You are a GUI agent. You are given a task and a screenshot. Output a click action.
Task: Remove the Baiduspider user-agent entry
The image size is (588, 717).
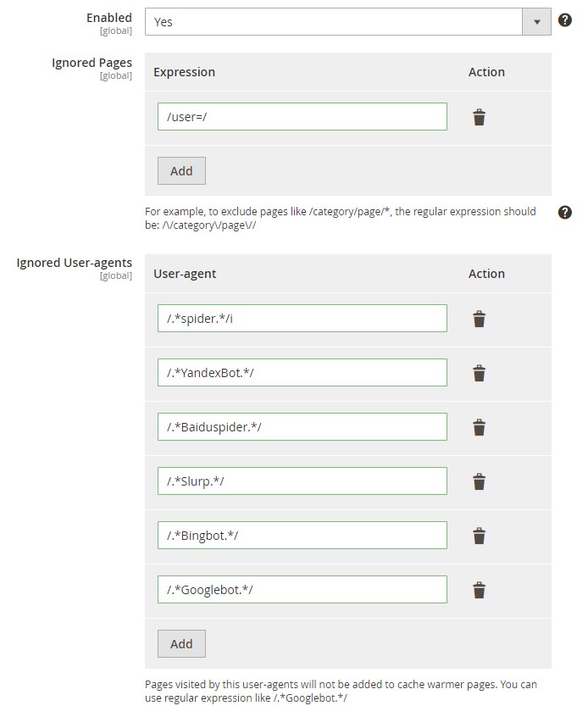(479, 427)
